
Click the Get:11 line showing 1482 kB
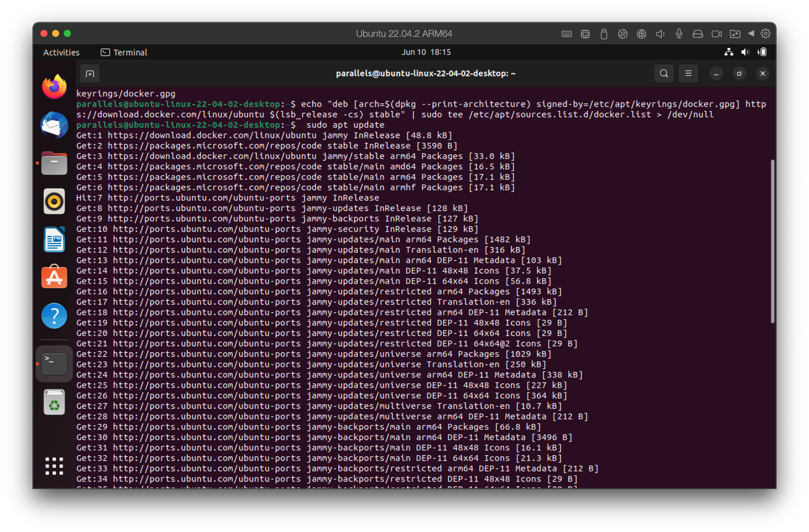[x=303, y=239]
